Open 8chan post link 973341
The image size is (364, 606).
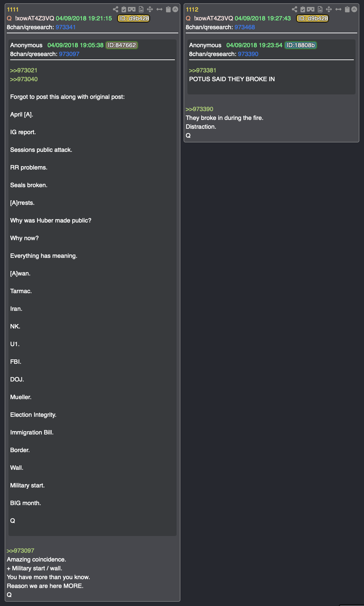click(x=66, y=27)
